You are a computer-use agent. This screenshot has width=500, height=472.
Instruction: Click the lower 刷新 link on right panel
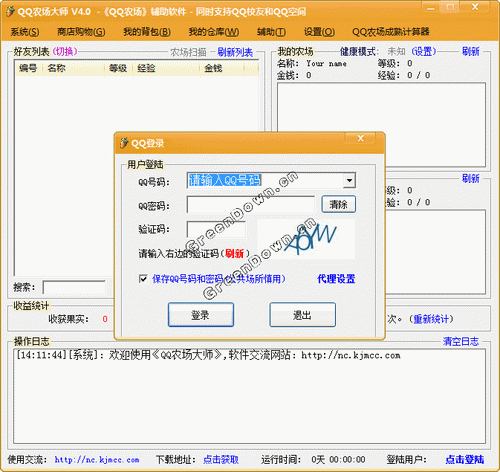471,179
